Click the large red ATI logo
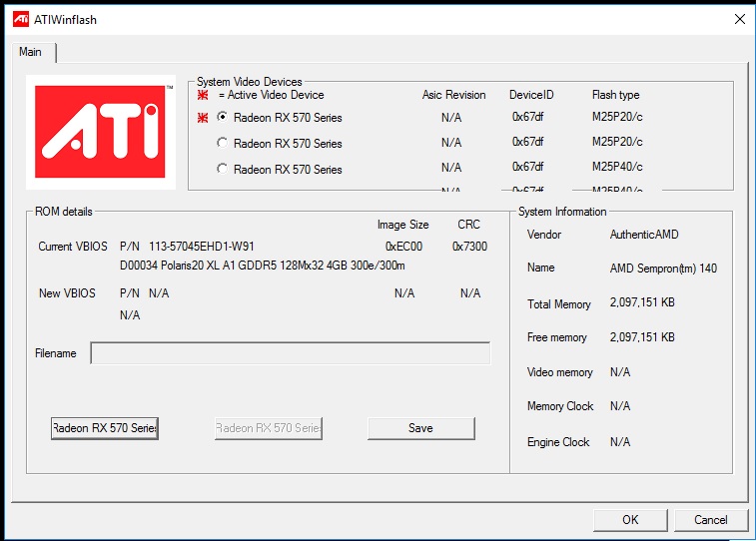Image resolution: width=756 pixels, height=541 pixels. tap(101, 132)
